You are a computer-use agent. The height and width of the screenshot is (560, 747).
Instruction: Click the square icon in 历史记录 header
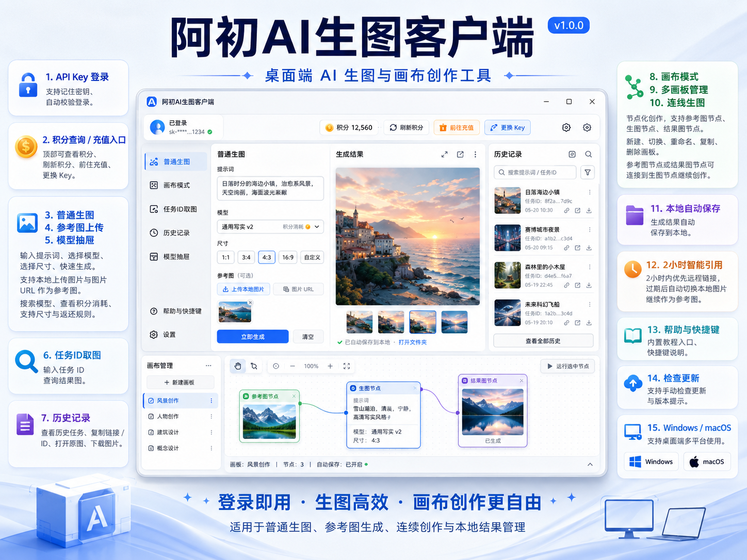(572, 154)
